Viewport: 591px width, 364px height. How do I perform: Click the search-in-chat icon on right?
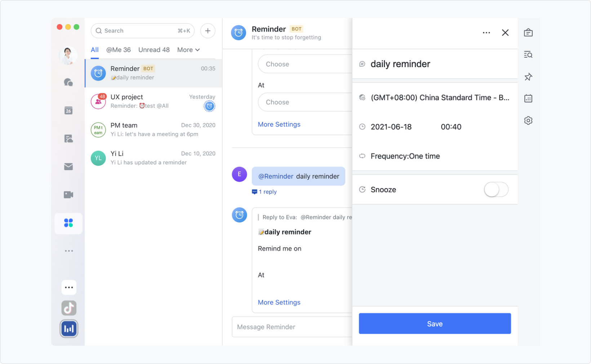click(528, 55)
